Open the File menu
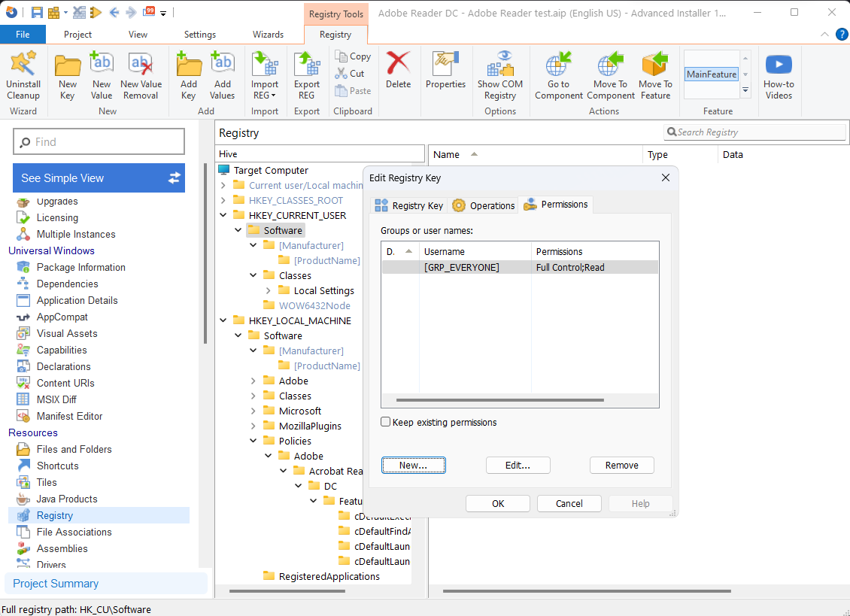The height and width of the screenshot is (616, 850). pyautogui.click(x=23, y=34)
